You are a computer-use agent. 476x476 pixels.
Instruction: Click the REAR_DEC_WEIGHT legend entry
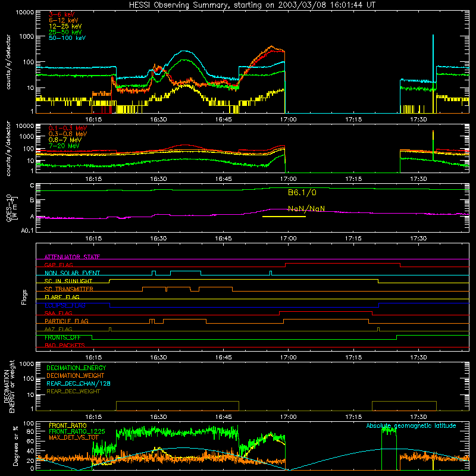click(73, 392)
